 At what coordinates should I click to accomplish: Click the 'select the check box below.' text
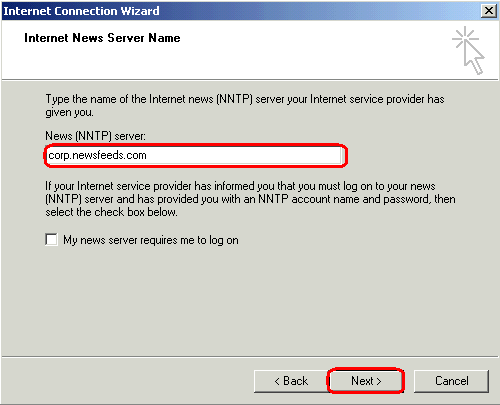(111, 212)
